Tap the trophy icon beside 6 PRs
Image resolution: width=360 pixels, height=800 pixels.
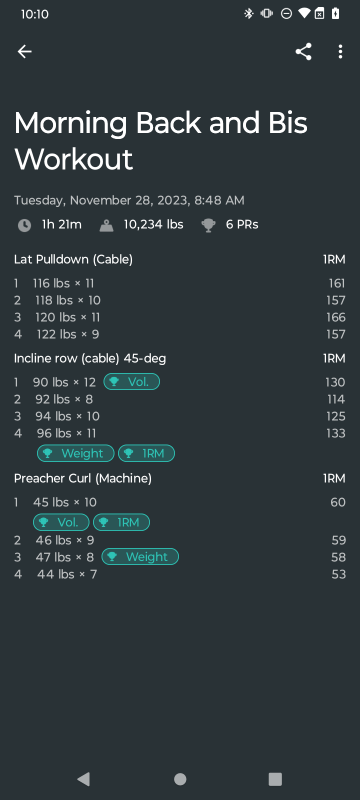[x=208, y=225]
